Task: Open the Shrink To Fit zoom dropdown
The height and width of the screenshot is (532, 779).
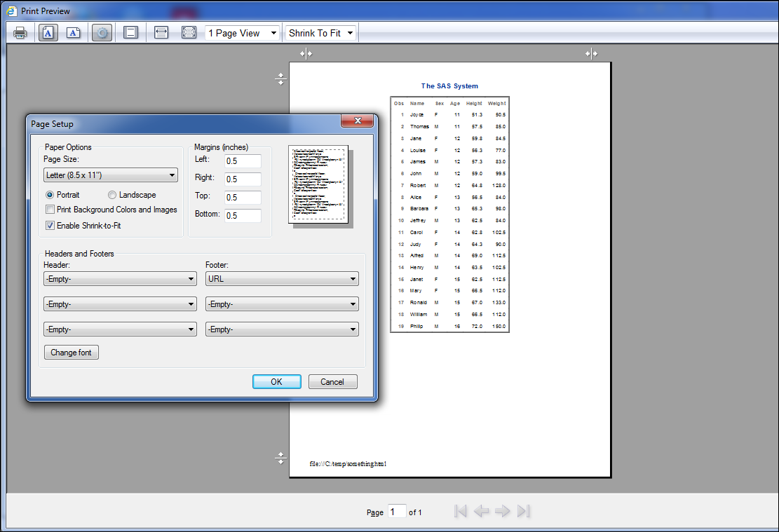Action: pos(320,32)
